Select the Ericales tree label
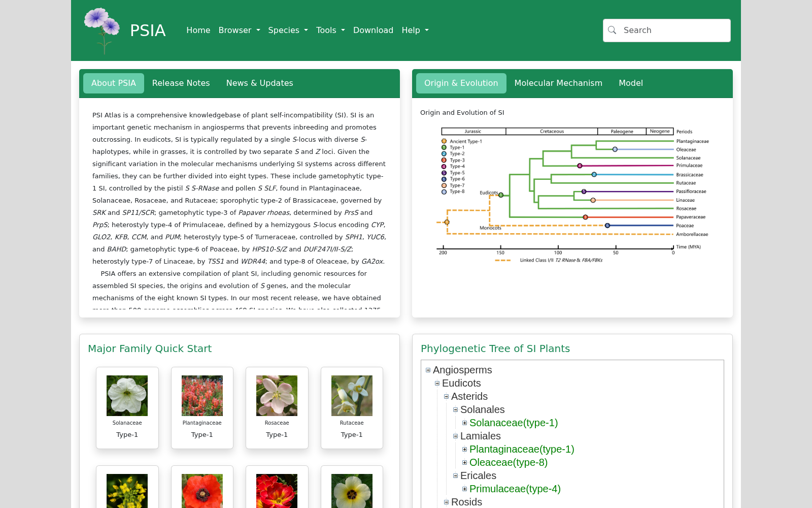The width and height of the screenshot is (812, 508). (478, 476)
